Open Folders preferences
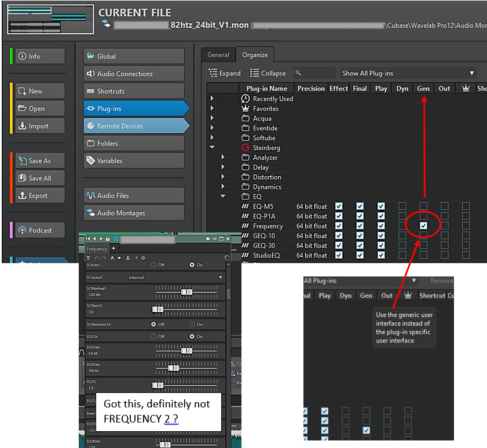Image resolution: width=487 pixels, height=448 pixels. [134, 143]
